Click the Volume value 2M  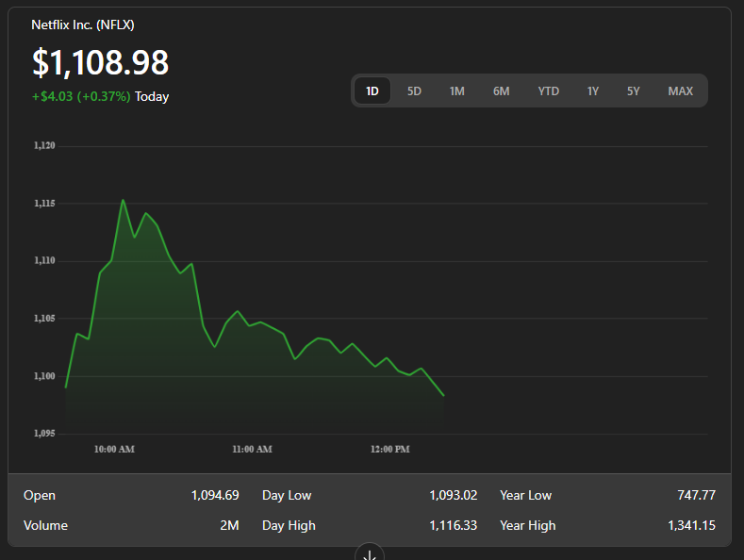pos(230,525)
